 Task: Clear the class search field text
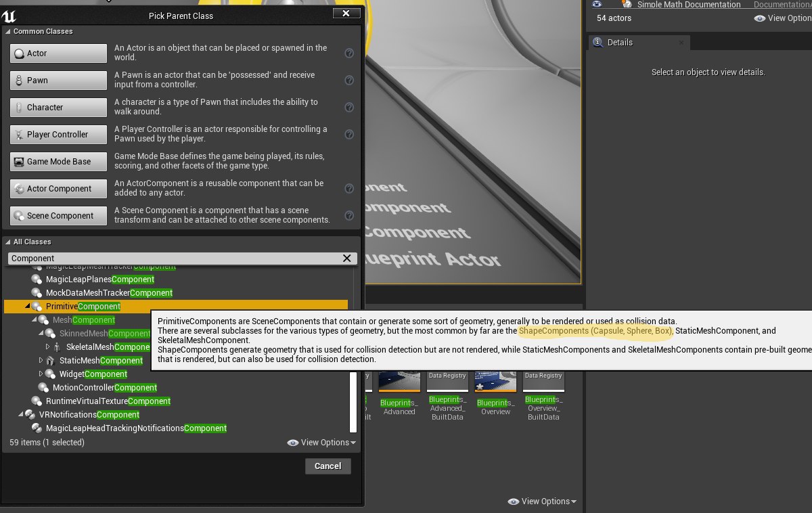[346, 258]
